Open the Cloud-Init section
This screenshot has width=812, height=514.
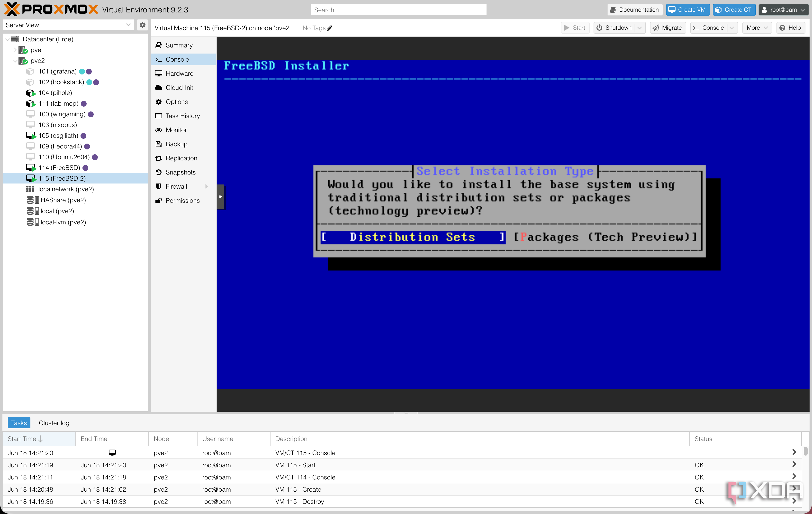183,88
